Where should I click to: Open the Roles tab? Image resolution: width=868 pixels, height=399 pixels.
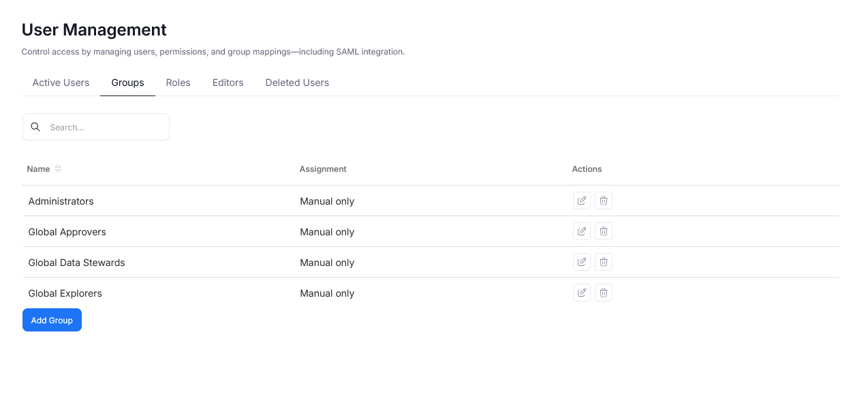(x=178, y=83)
